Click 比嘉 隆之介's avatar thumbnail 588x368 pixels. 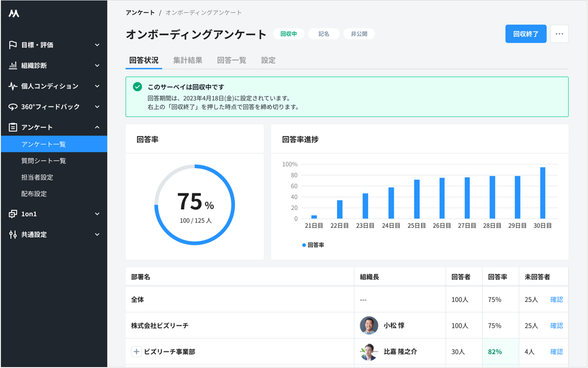368,351
